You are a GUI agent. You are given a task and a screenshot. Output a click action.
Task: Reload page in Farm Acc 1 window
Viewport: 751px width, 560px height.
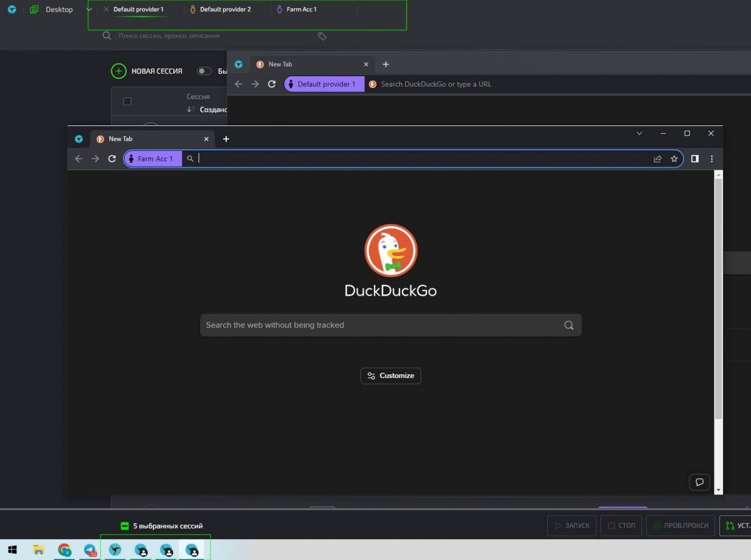112,159
